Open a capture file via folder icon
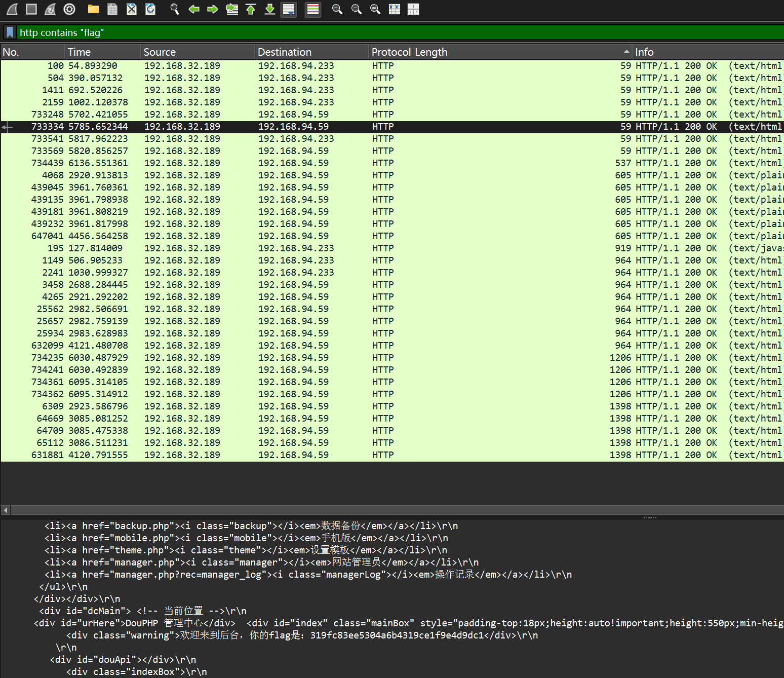This screenshot has width=784, height=678. pos(93,9)
